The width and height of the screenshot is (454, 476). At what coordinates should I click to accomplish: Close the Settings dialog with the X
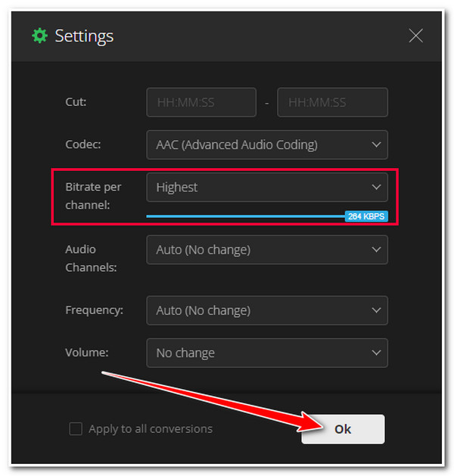pos(415,36)
